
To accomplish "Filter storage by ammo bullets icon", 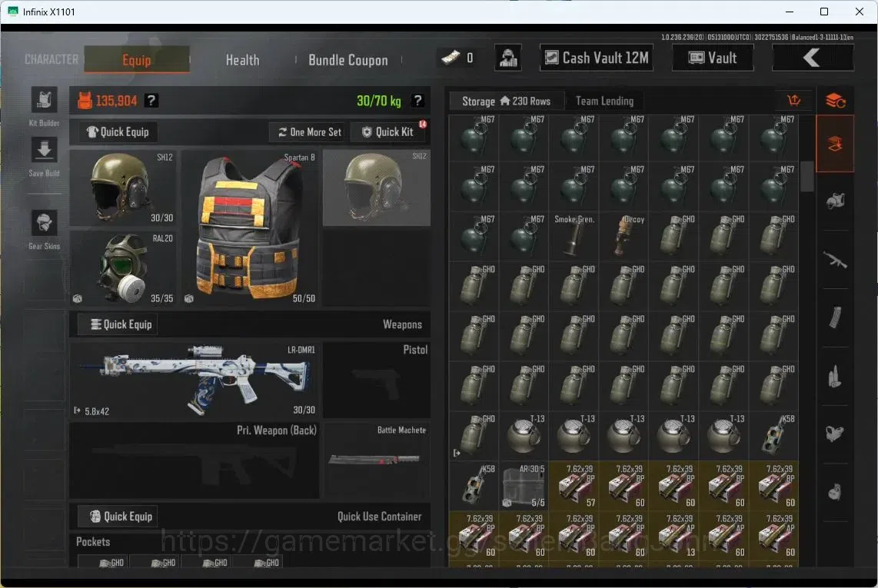I will [x=835, y=377].
